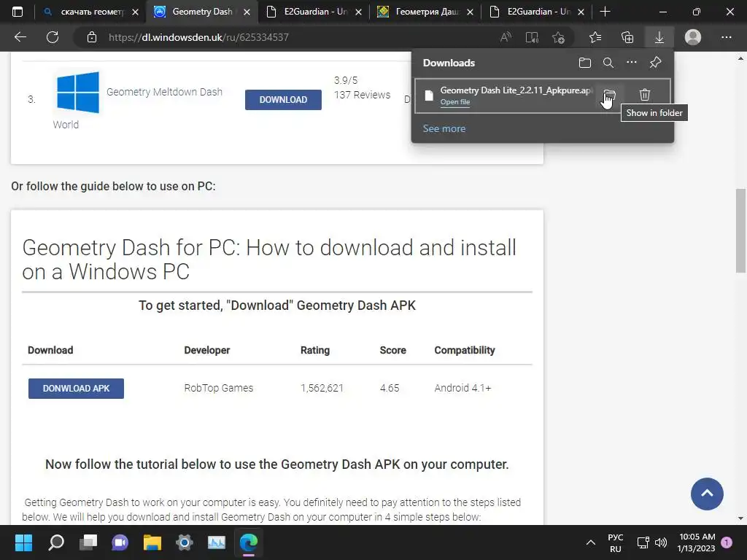The height and width of the screenshot is (560, 747).
Task: Close the скачать геометр tab
Action: point(135,12)
